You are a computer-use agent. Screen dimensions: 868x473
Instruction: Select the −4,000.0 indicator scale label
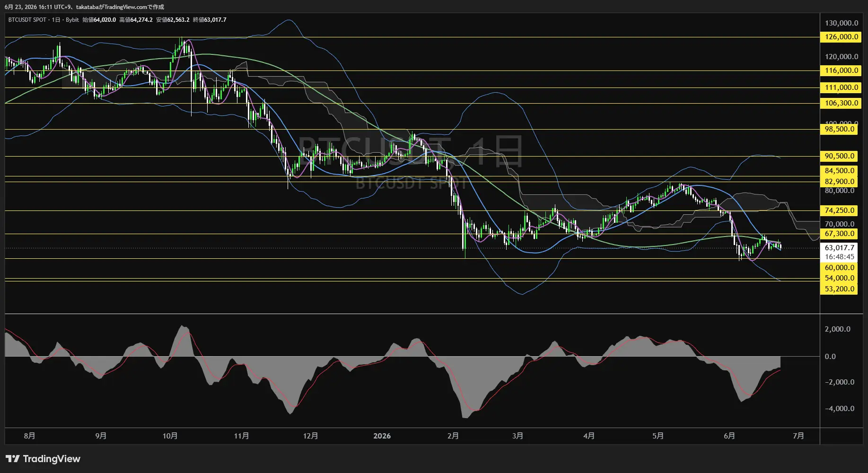coord(839,409)
